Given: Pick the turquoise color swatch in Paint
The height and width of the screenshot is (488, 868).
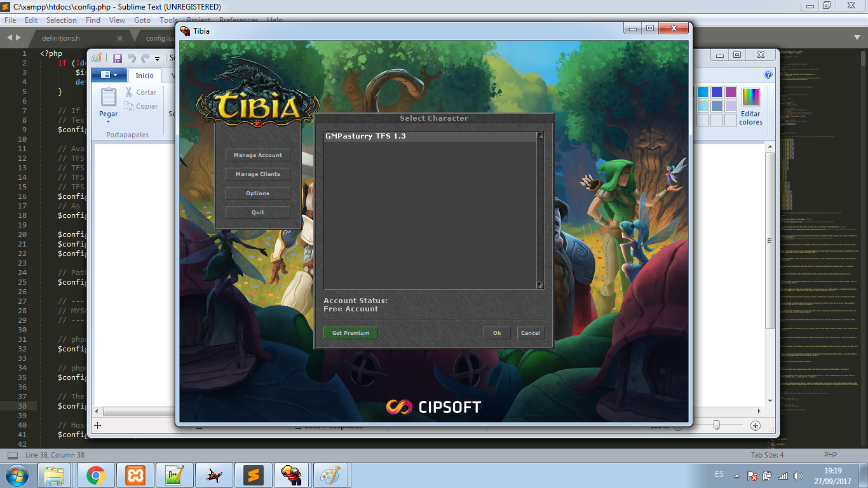Looking at the screenshot, I should click(702, 92).
